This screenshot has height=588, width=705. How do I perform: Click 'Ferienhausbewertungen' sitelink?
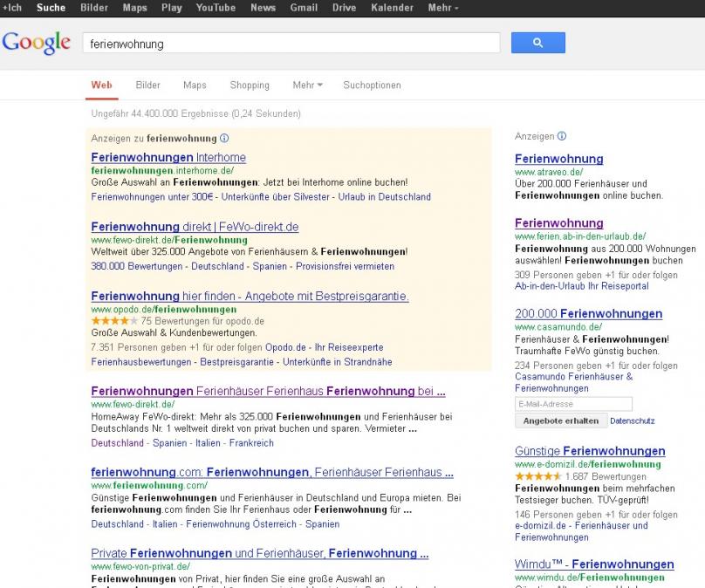click(141, 362)
